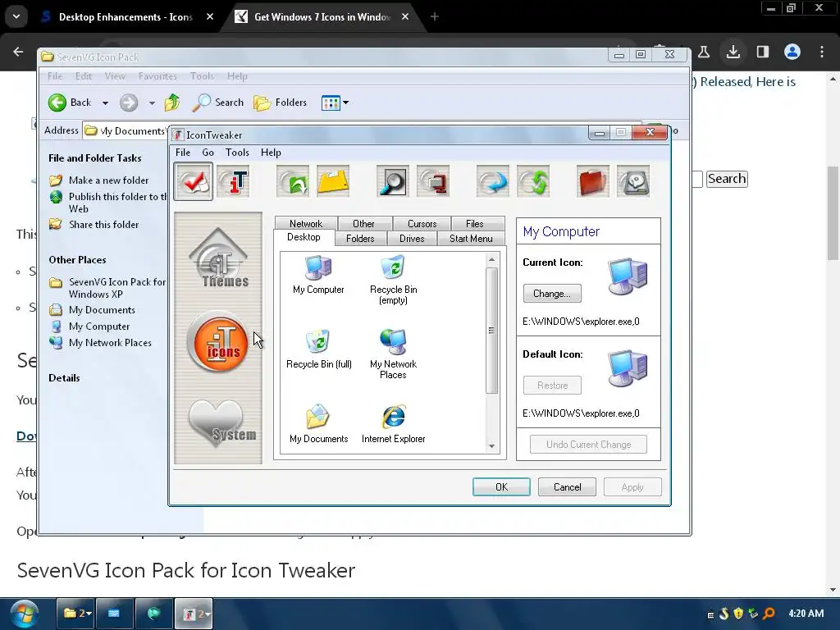Image resolution: width=840 pixels, height=630 pixels.
Task: Switch to the Desktop Enhancements browser tab
Action: point(126,16)
